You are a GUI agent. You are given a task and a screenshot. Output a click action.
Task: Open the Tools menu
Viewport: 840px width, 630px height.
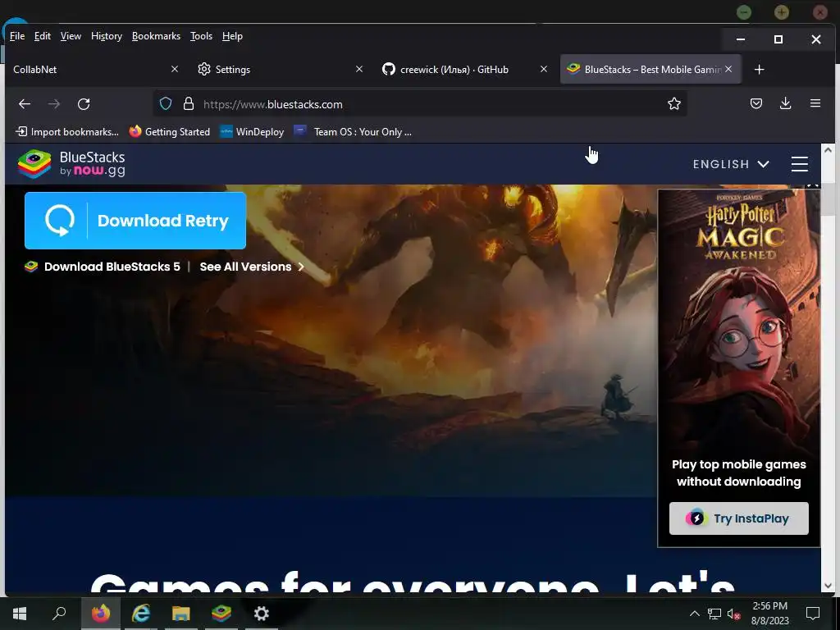[x=202, y=36]
